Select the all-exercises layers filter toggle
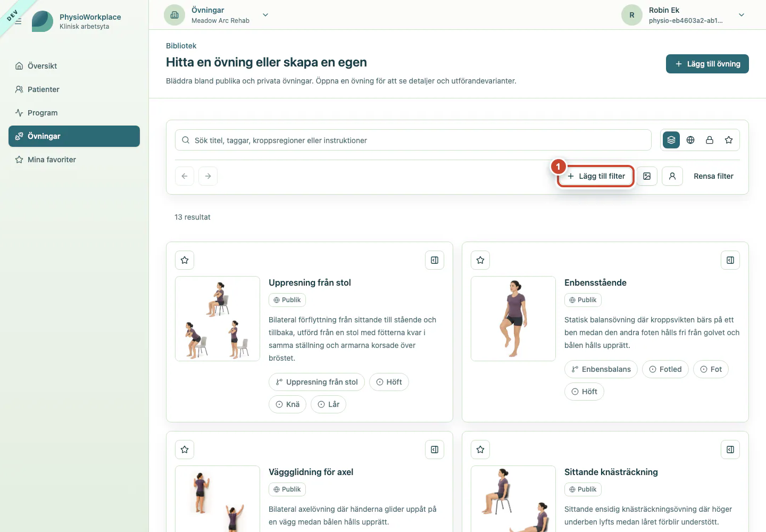The image size is (766, 532). pos(671,140)
